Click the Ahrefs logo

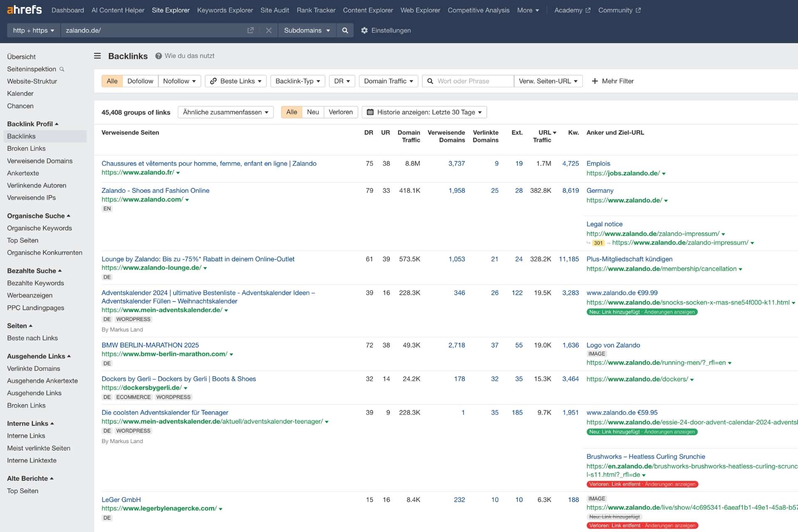click(x=25, y=10)
